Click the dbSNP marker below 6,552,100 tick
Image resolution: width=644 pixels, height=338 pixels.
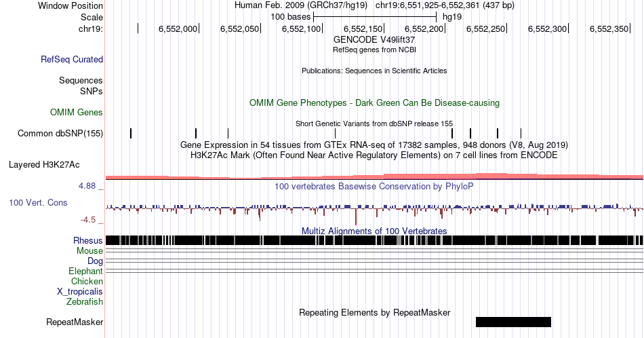coord(335,133)
